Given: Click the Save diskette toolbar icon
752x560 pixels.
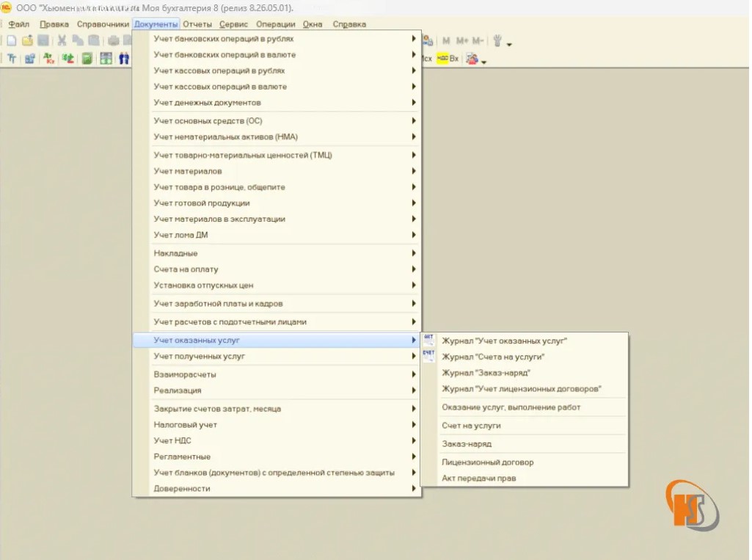Looking at the screenshot, I should pyautogui.click(x=43, y=41).
